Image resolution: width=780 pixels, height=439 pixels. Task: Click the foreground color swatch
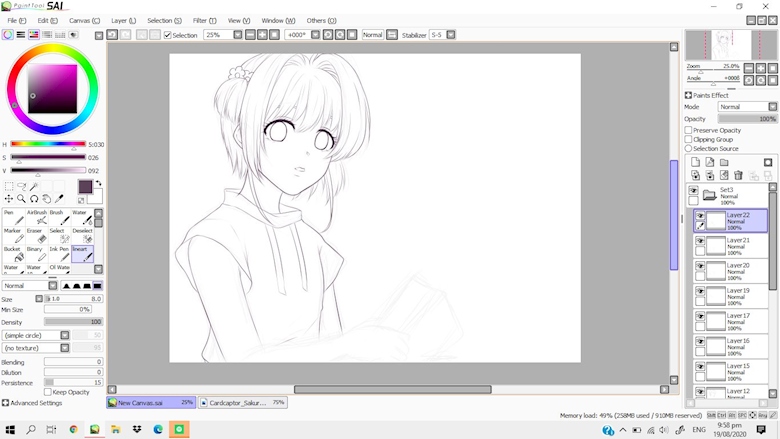[x=85, y=187]
